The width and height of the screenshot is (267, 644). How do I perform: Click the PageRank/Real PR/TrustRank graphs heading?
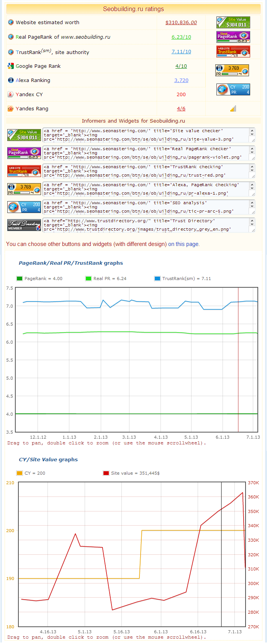[71, 263]
